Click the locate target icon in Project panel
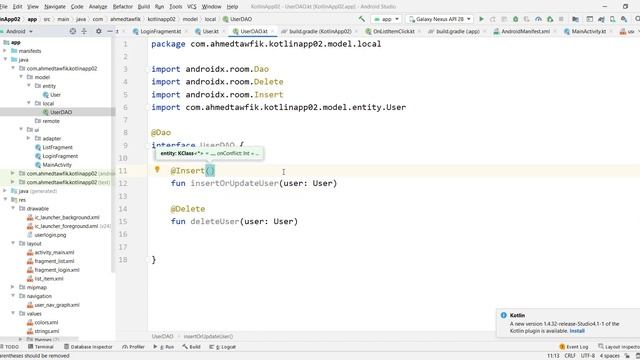This screenshot has width=640, height=360. coord(73,31)
